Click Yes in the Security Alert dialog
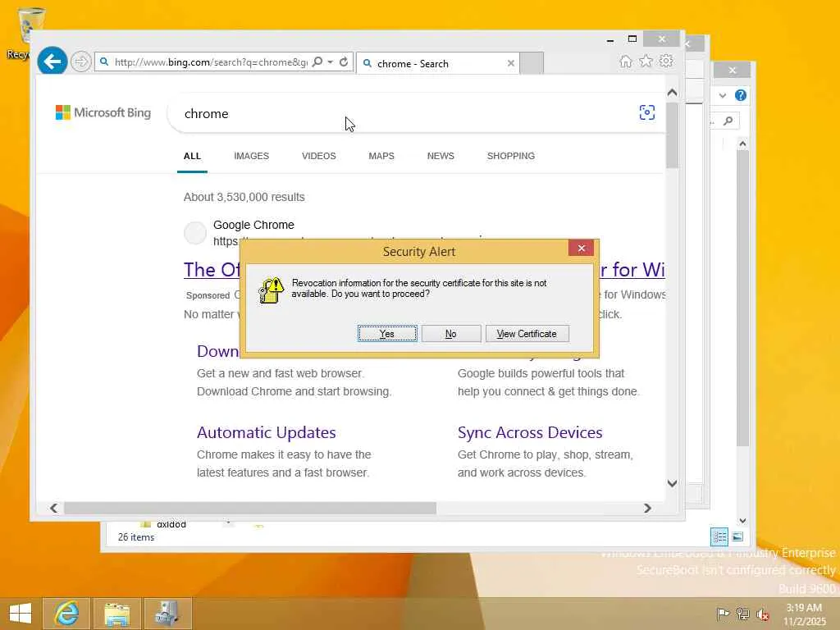This screenshot has height=630, width=840. (387, 334)
